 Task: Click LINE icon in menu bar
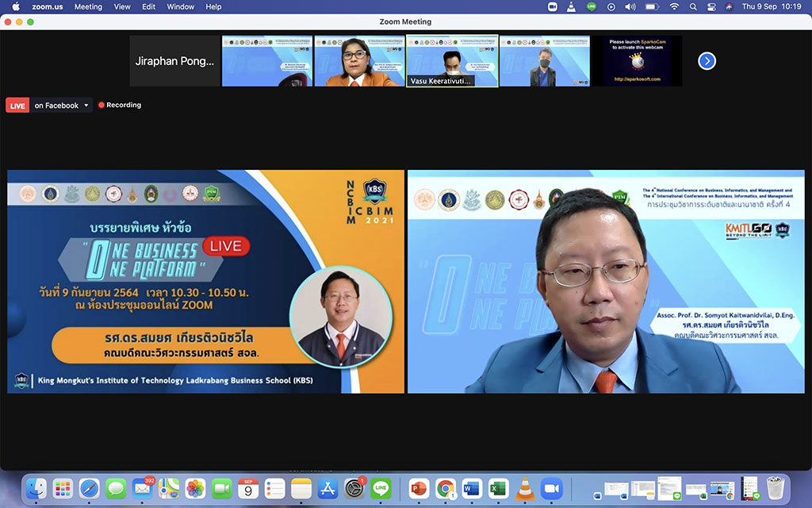pyautogui.click(x=592, y=6)
